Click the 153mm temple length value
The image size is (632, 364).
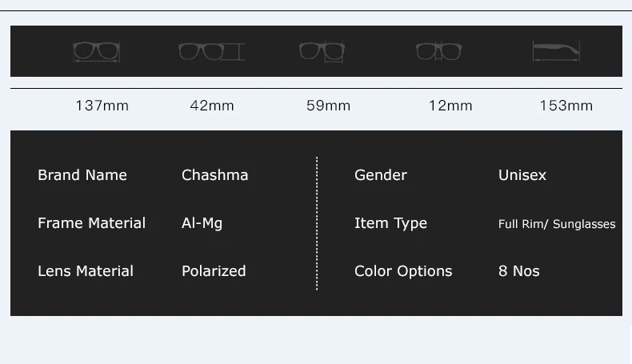pyautogui.click(x=566, y=106)
